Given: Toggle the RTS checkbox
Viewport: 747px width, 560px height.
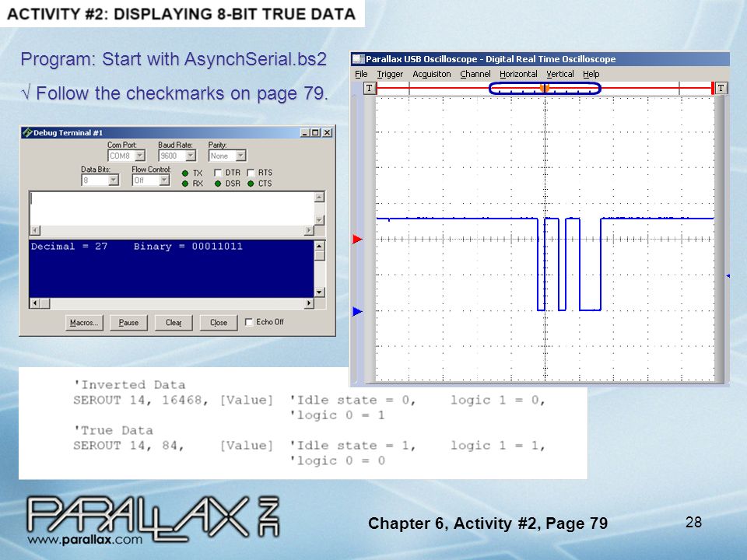Looking at the screenshot, I should [251, 173].
